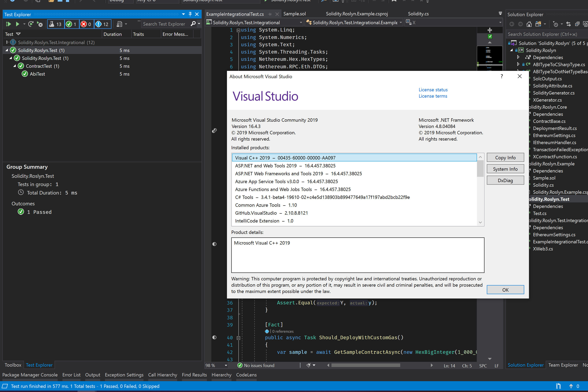Screen dimensions: 588x392
Task: Click the Home icon in Solution Explorer
Action: click(x=529, y=24)
